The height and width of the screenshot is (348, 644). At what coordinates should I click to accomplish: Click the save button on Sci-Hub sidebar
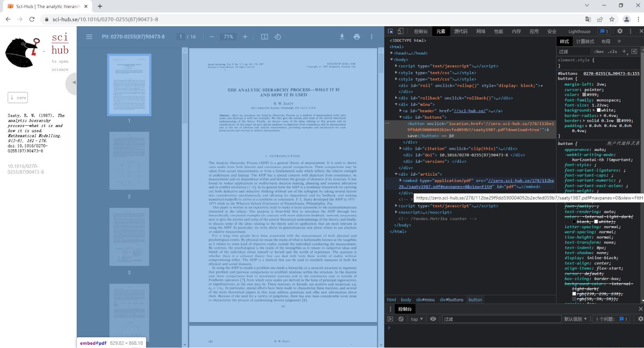tap(18, 98)
